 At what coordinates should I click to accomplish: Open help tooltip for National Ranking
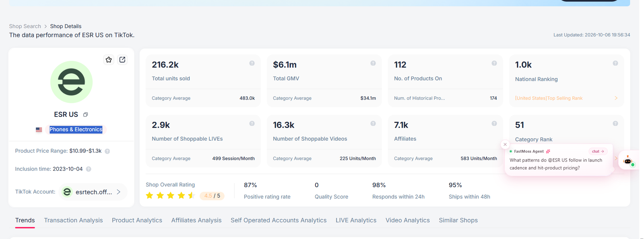point(615,63)
